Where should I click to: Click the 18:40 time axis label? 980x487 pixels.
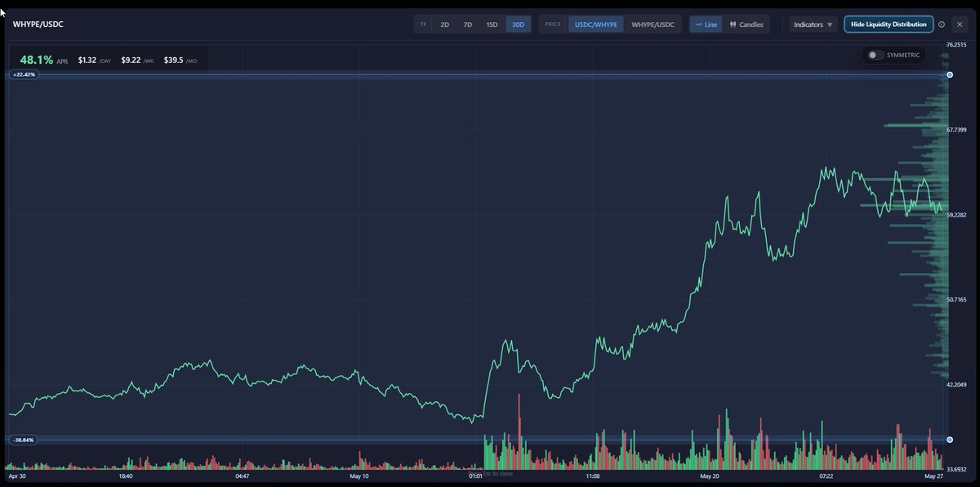[126, 476]
